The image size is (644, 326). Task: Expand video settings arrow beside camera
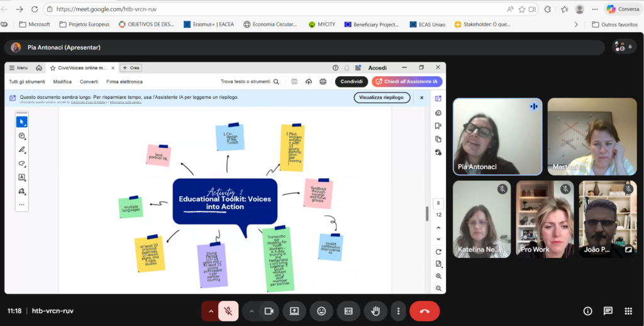pyautogui.click(x=252, y=311)
